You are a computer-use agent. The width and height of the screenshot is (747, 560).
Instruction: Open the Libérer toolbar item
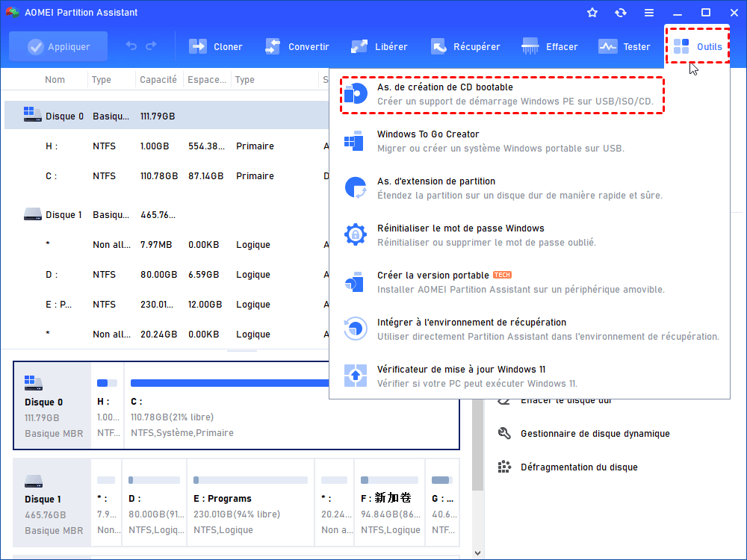(x=379, y=46)
